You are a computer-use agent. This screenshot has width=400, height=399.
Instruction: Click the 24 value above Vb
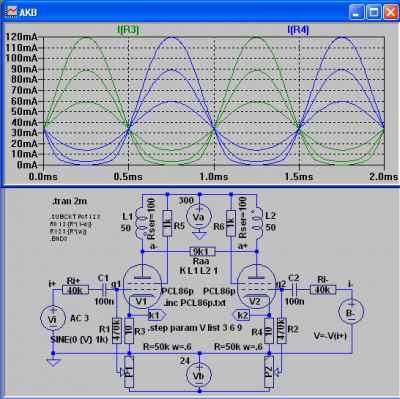[x=185, y=360]
